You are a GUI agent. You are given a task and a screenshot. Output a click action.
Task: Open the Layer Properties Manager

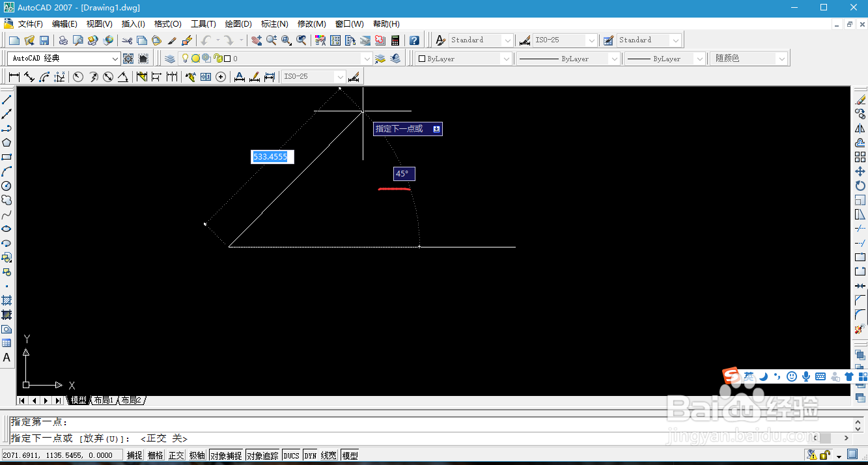[170, 59]
